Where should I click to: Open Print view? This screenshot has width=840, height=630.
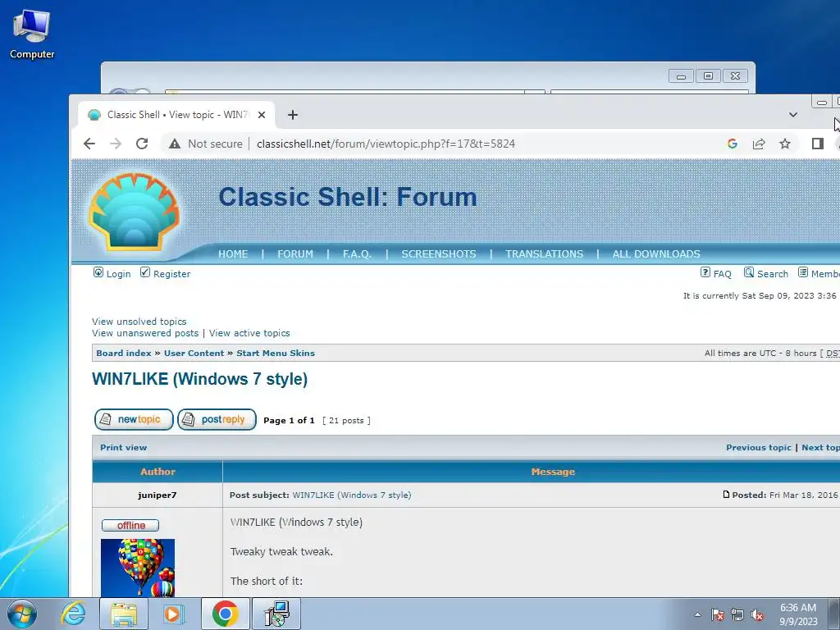(x=123, y=447)
